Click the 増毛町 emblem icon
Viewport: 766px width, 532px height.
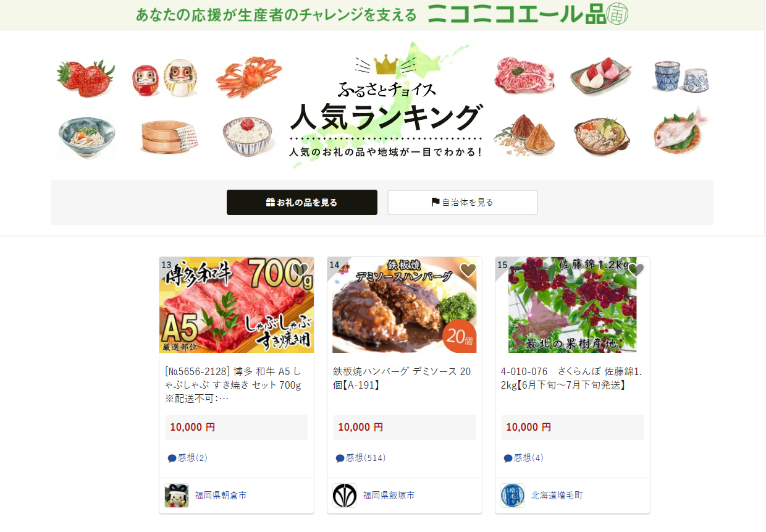point(513,496)
